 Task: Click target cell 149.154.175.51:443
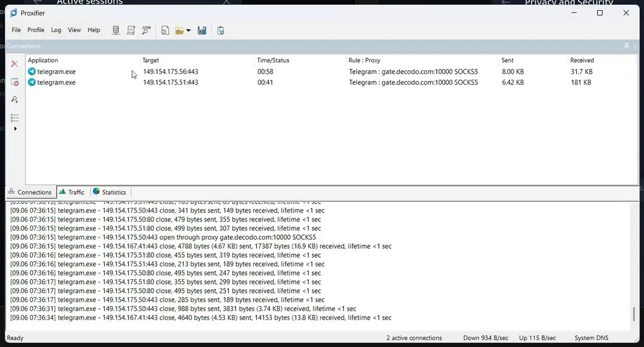point(170,82)
